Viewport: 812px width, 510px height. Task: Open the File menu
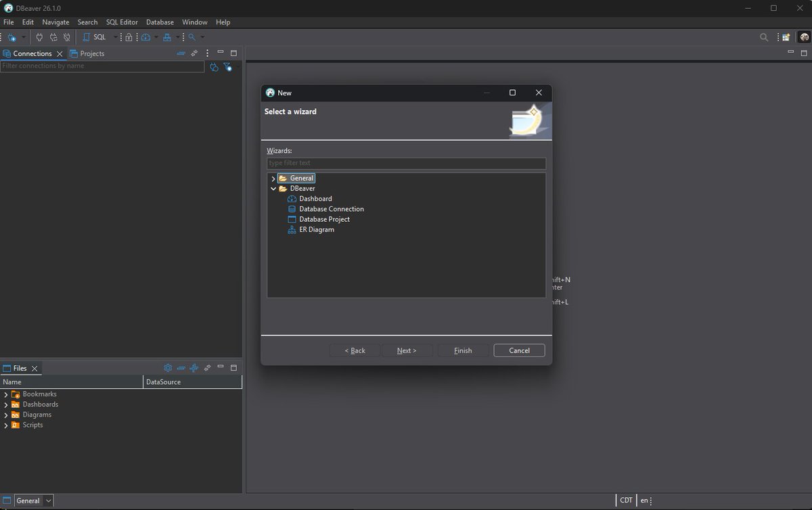click(9, 22)
